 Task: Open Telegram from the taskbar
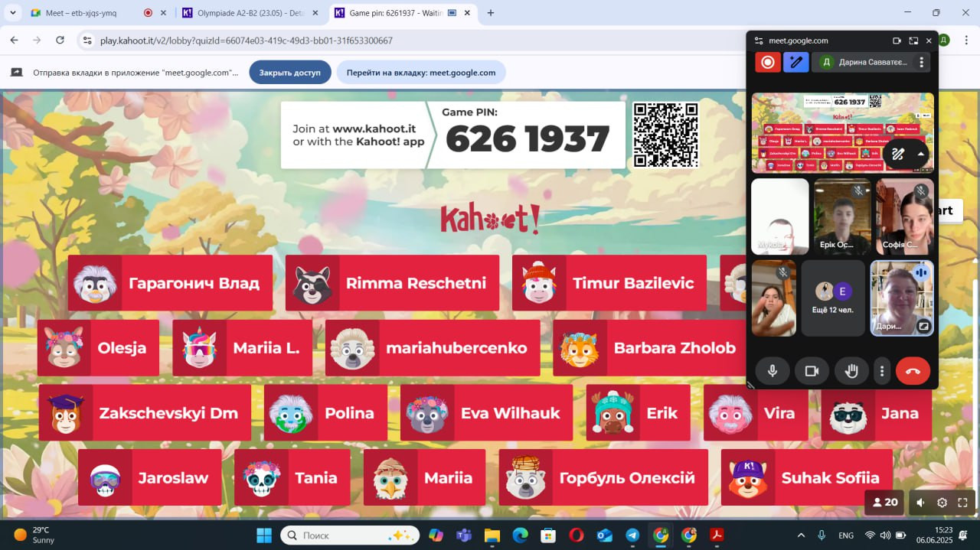632,535
